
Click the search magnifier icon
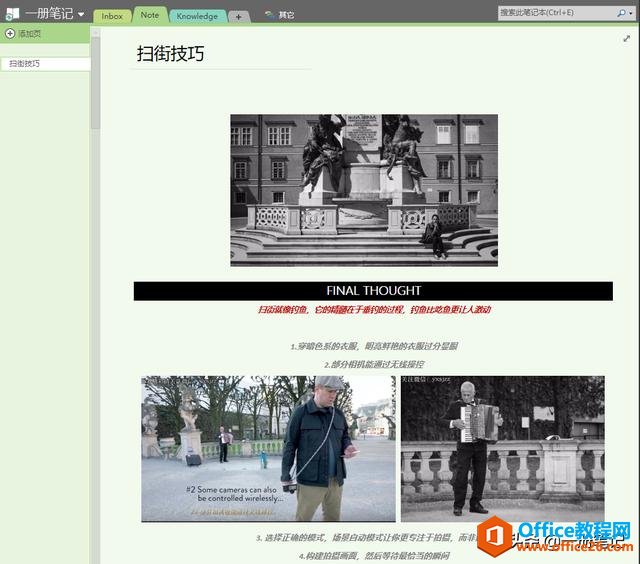[621, 13]
